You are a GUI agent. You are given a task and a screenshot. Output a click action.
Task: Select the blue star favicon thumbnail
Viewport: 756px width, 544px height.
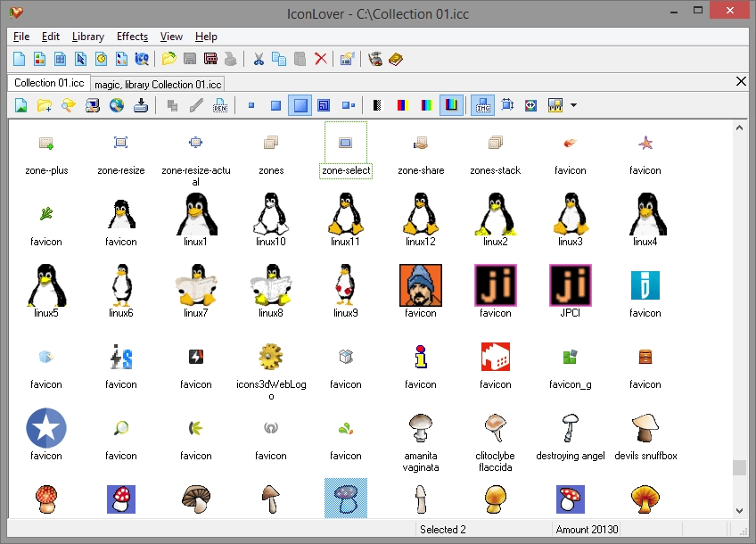(x=46, y=428)
